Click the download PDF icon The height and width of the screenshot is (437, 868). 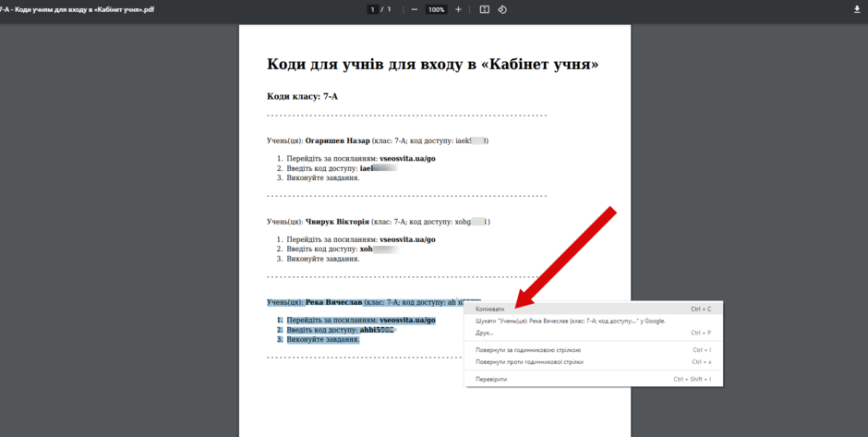(x=859, y=9)
